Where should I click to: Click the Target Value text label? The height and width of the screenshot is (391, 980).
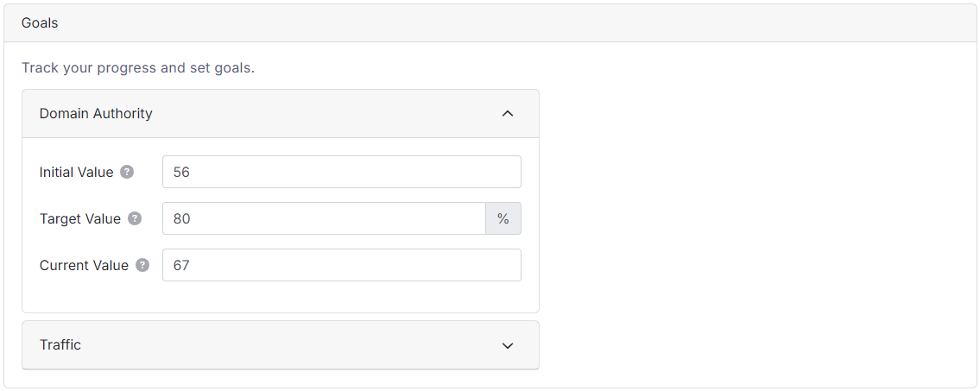point(80,218)
